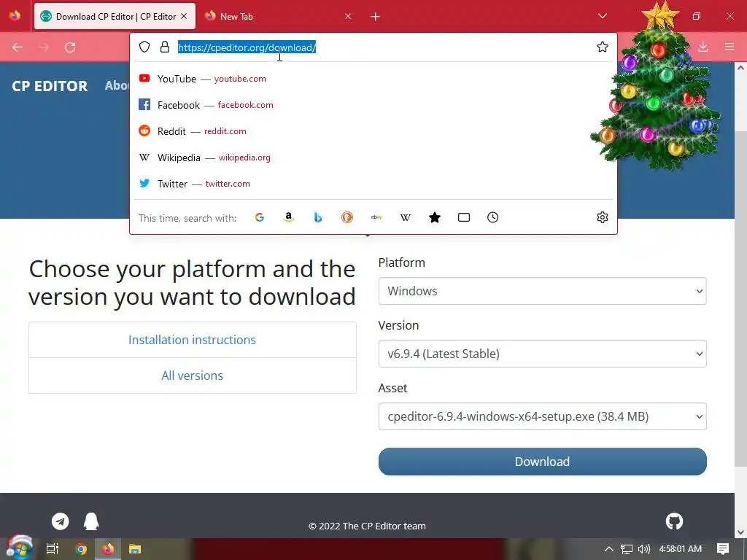
Task: Click the blue Download button
Action: (x=542, y=462)
